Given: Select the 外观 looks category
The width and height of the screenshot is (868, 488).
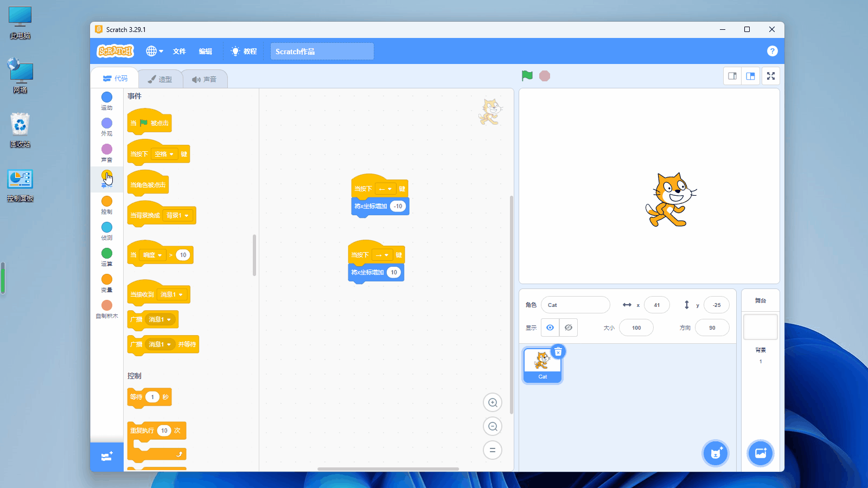Looking at the screenshot, I should coord(107,127).
